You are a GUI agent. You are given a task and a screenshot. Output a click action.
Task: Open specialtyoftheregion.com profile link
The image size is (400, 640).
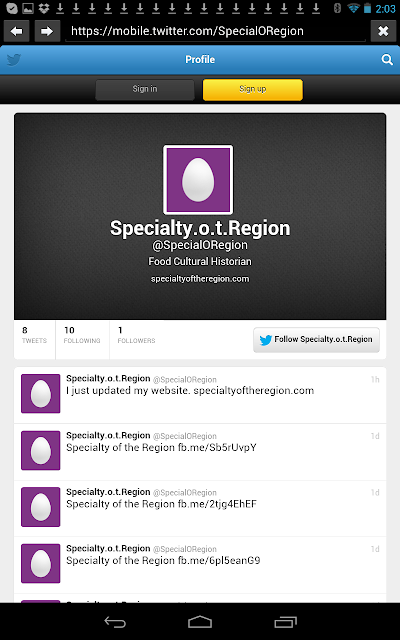[x=200, y=279]
